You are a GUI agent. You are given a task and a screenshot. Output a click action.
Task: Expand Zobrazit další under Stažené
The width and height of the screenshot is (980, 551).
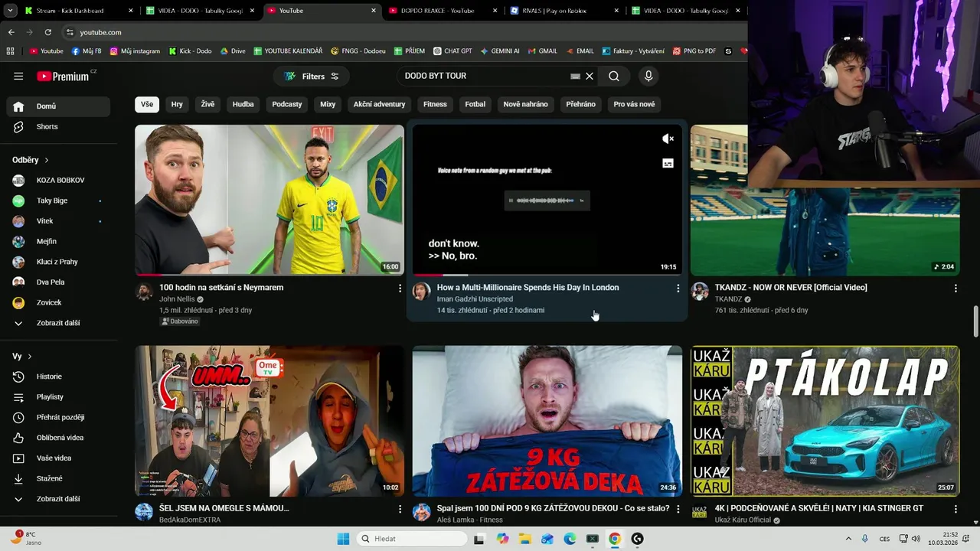pyautogui.click(x=58, y=499)
